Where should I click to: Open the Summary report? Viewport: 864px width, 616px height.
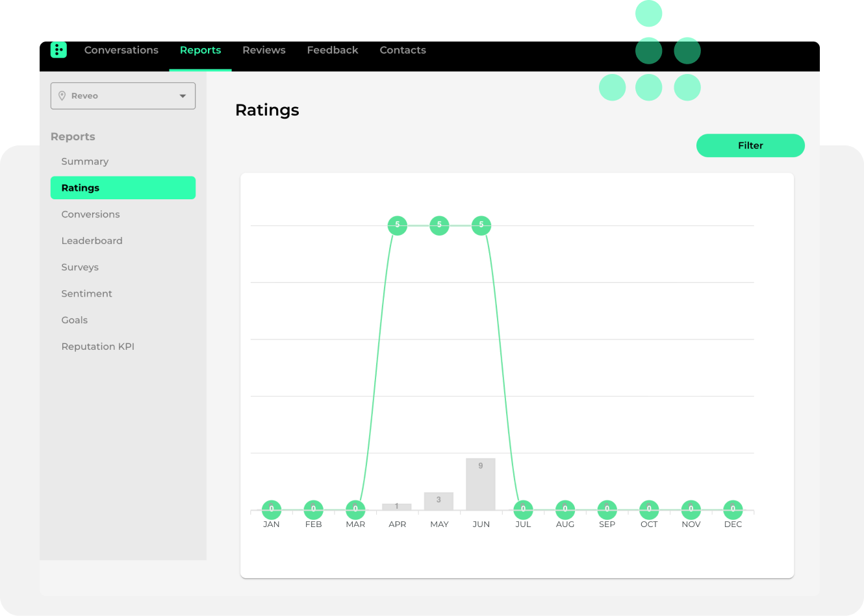(x=84, y=162)
